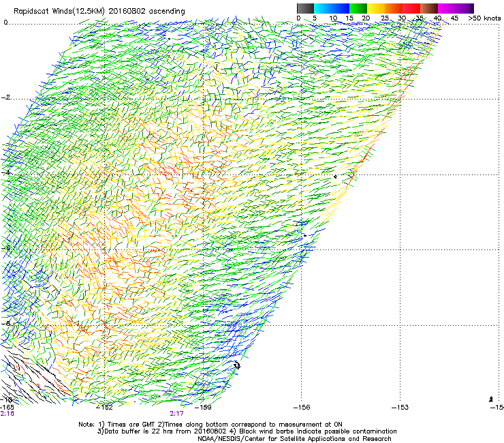
Task: Select the magenta 40-45 knots legend segment
Action: [x=447, y=8]
